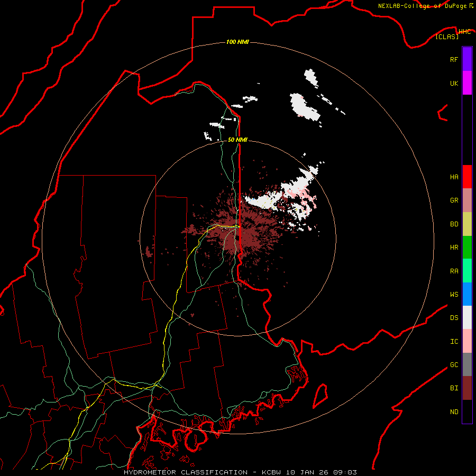Click the HHC product label
Image resolution: width=476 pixels, height=476 pixels.
(x=465, y=32)
